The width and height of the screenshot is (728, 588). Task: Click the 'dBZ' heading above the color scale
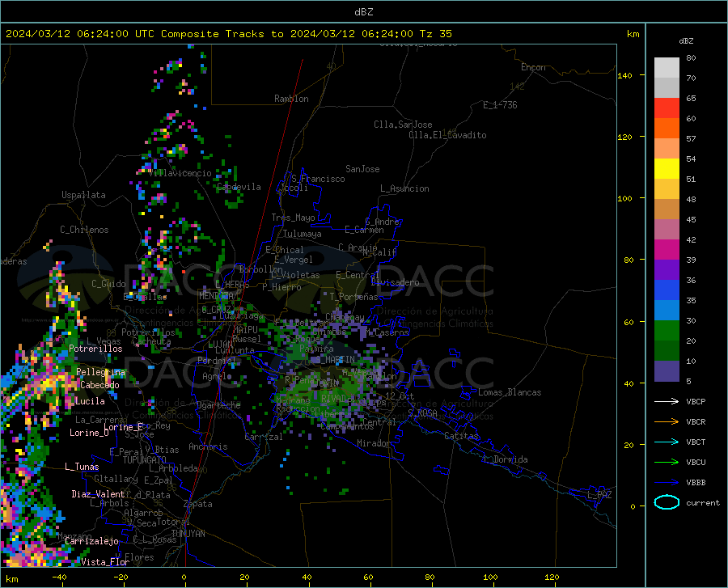686,40
